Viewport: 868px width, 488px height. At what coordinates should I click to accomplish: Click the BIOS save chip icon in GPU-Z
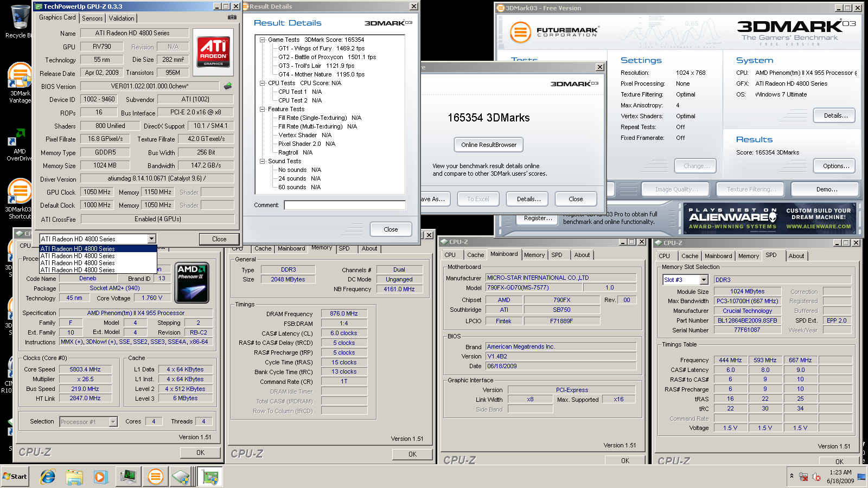(x=228, y=86)
